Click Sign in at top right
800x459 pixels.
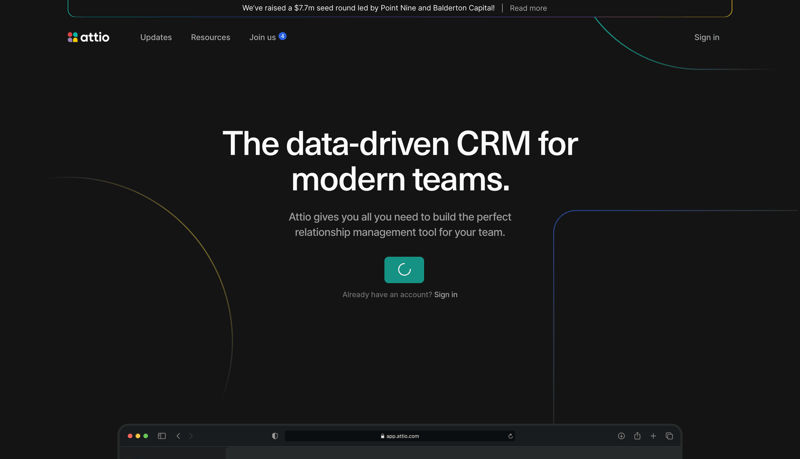point(706,37)
